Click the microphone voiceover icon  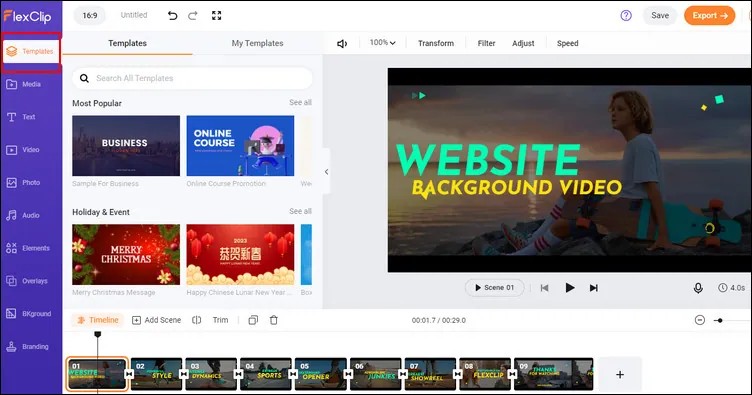point(698,288)
